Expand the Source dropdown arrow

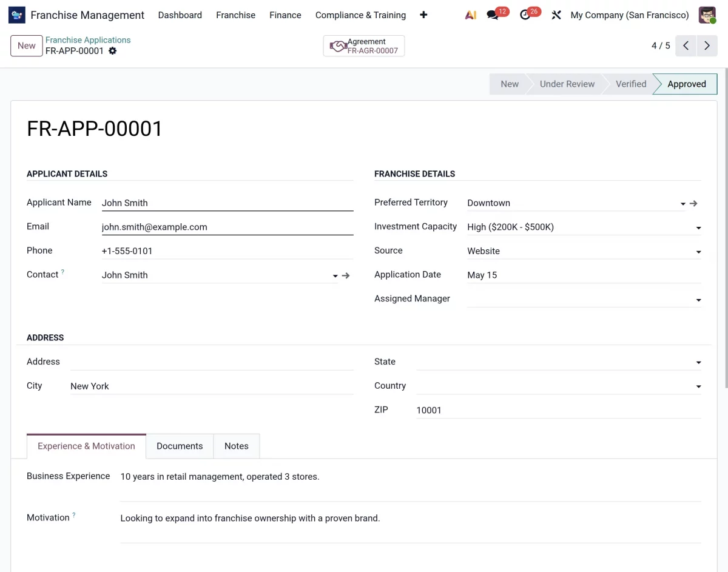(x=698, y=252)
